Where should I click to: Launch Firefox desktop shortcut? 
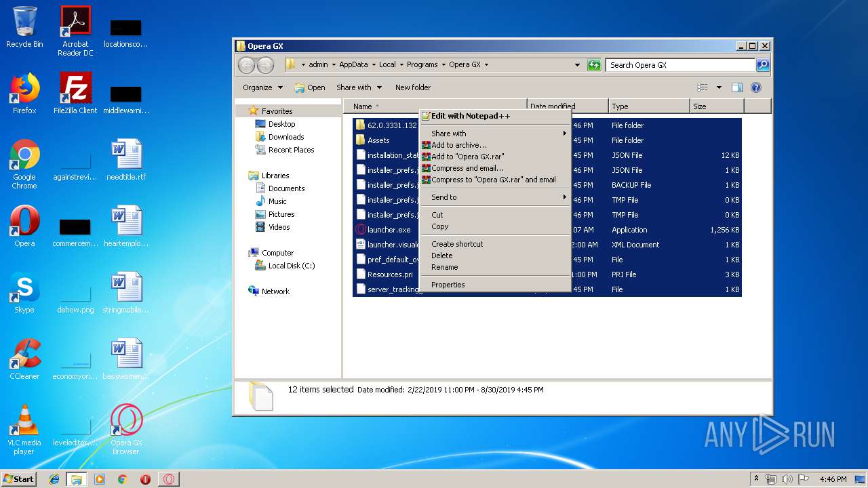(24, 93)
